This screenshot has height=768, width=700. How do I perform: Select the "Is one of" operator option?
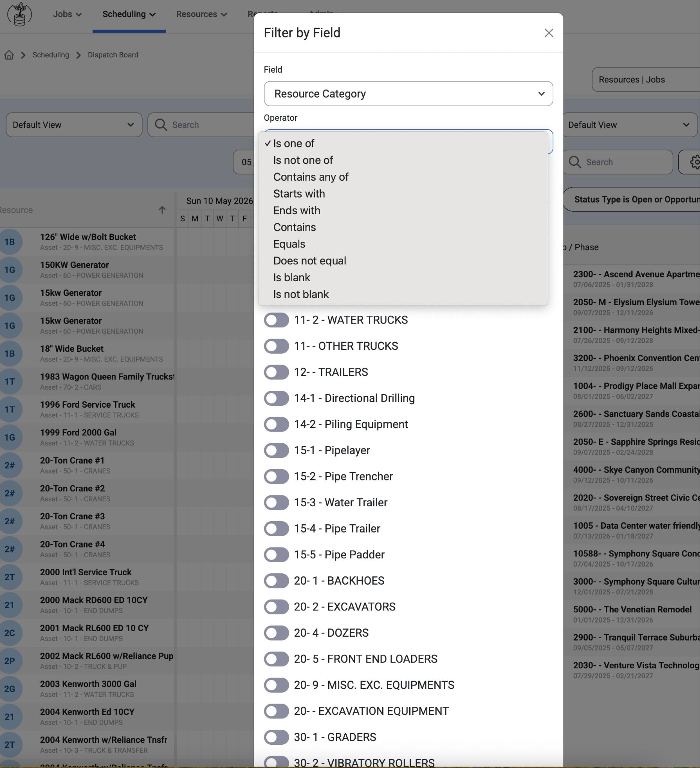[403, 144]
